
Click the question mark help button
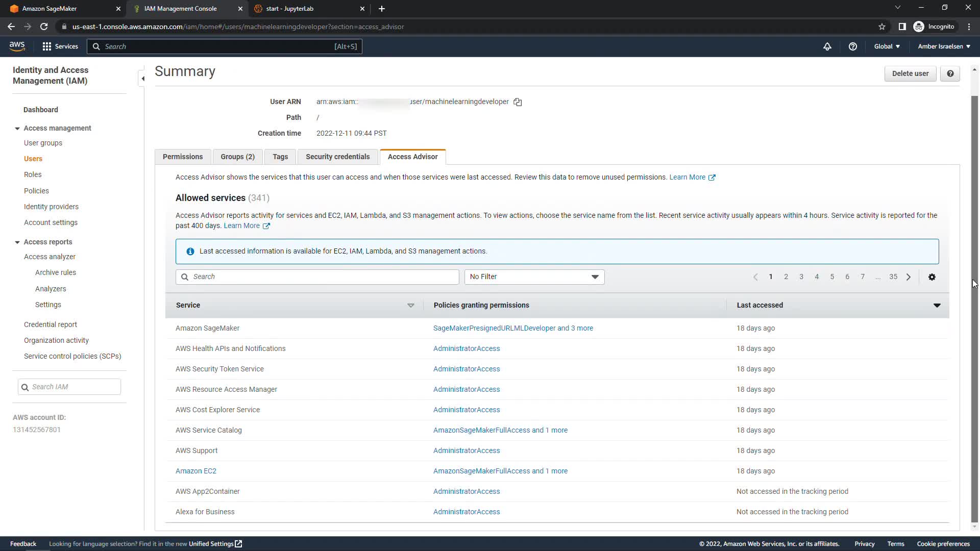[950, 73]
